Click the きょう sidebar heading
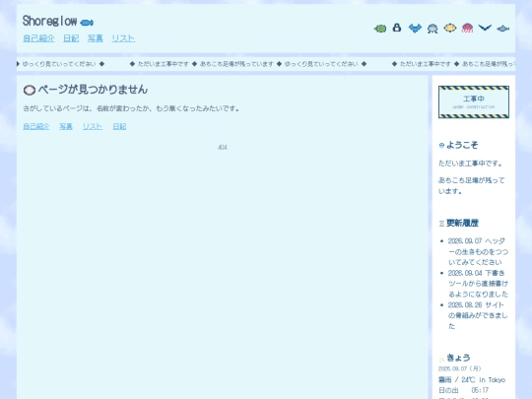The image size is (532, 399). coord(458,358)
